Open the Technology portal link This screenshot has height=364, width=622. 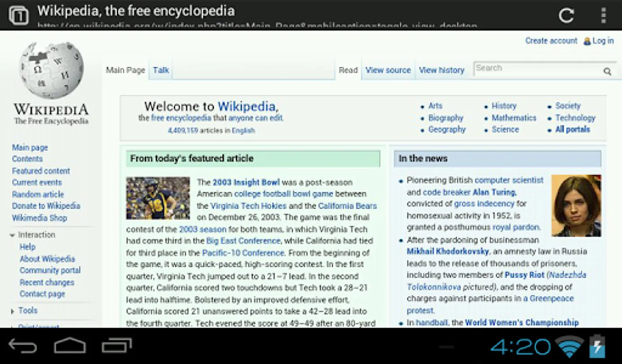tap(575, 118)
